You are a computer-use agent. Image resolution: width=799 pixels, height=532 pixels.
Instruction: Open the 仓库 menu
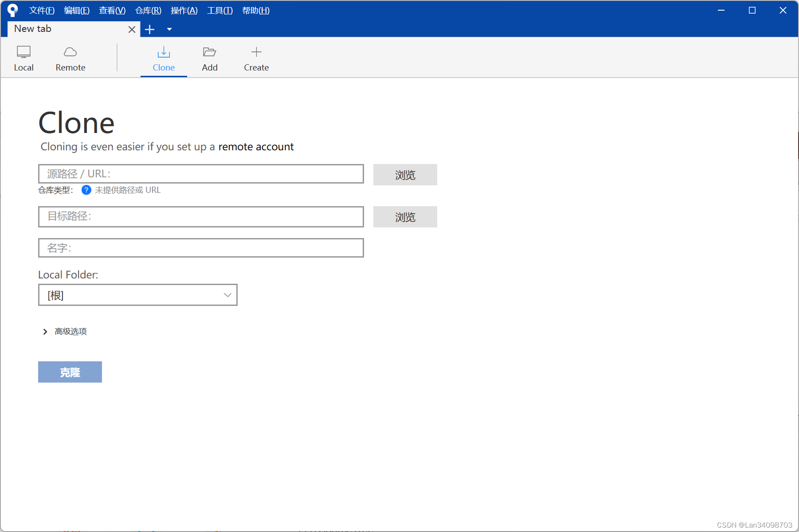point(148,10)
